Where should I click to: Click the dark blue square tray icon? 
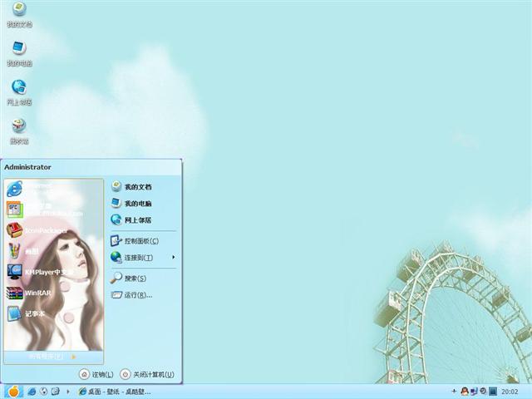coord(493,392)
